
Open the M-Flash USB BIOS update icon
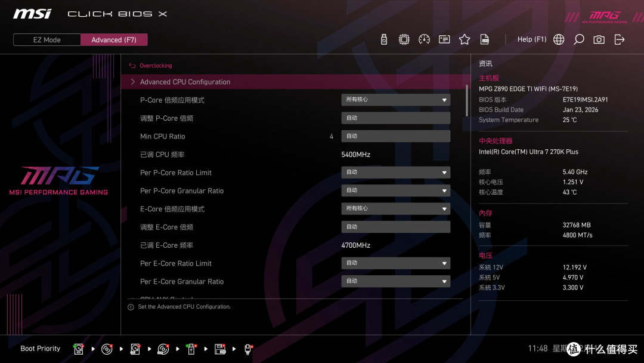[383, 39]
